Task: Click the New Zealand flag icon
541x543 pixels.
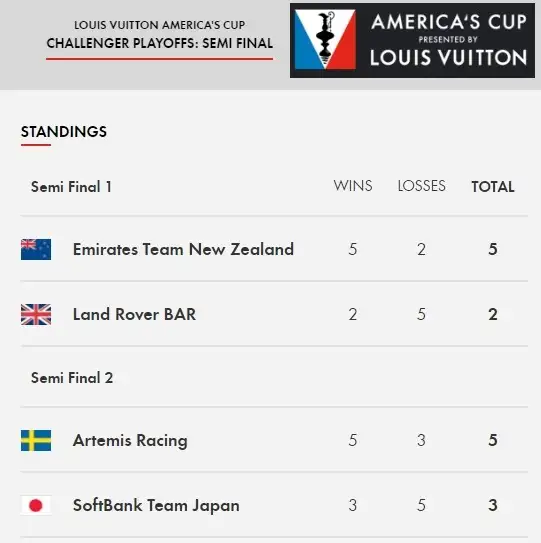Action: tap(36, 249)
